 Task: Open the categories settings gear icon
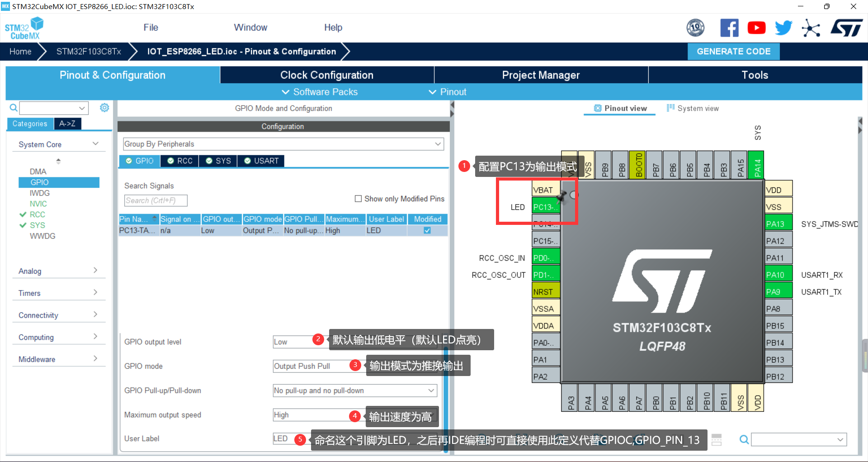(104, 108)
